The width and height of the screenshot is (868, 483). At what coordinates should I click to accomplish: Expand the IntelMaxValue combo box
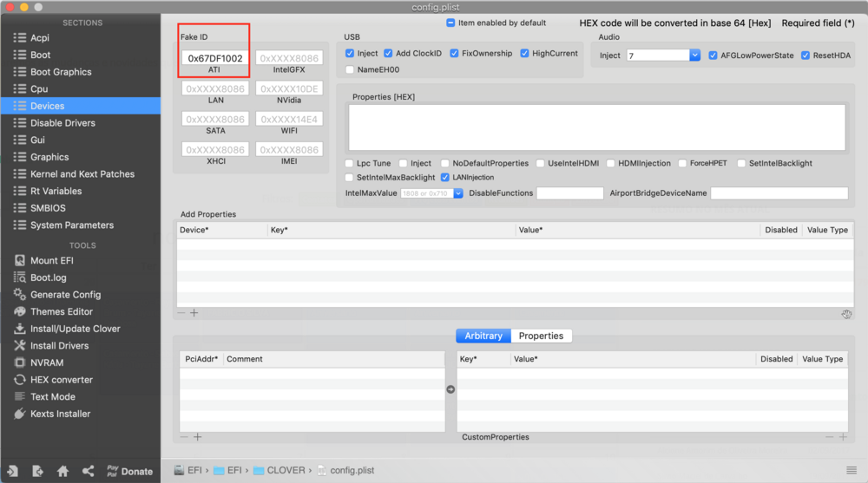pyautogui.click(x=458, y=193)
